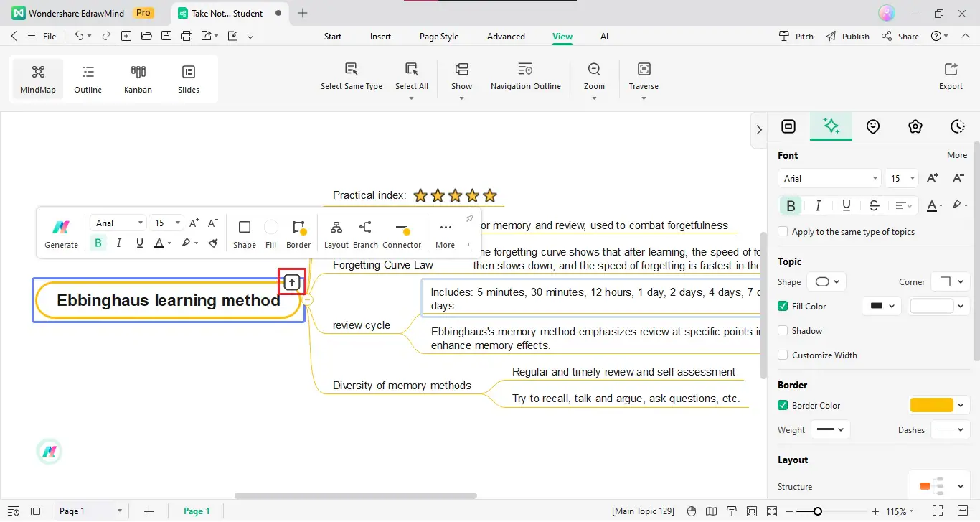Click the yellow Border Color swatch
980x522 pixels.
coord(931,405)
